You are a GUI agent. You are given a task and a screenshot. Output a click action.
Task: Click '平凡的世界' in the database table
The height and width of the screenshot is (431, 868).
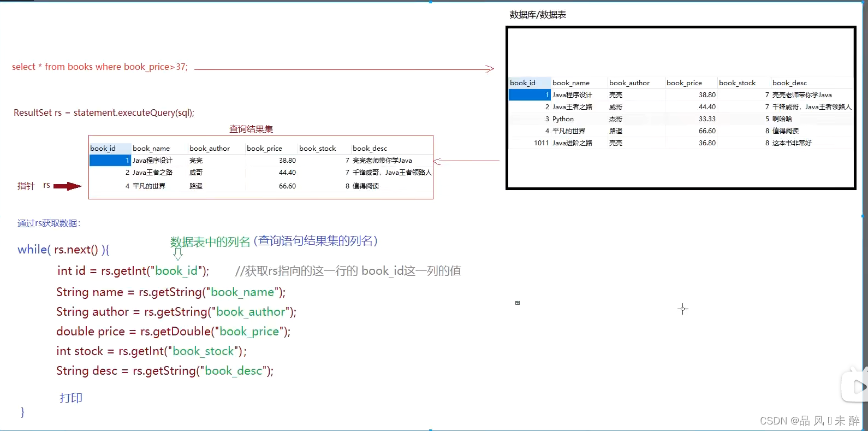coord(568,131)
